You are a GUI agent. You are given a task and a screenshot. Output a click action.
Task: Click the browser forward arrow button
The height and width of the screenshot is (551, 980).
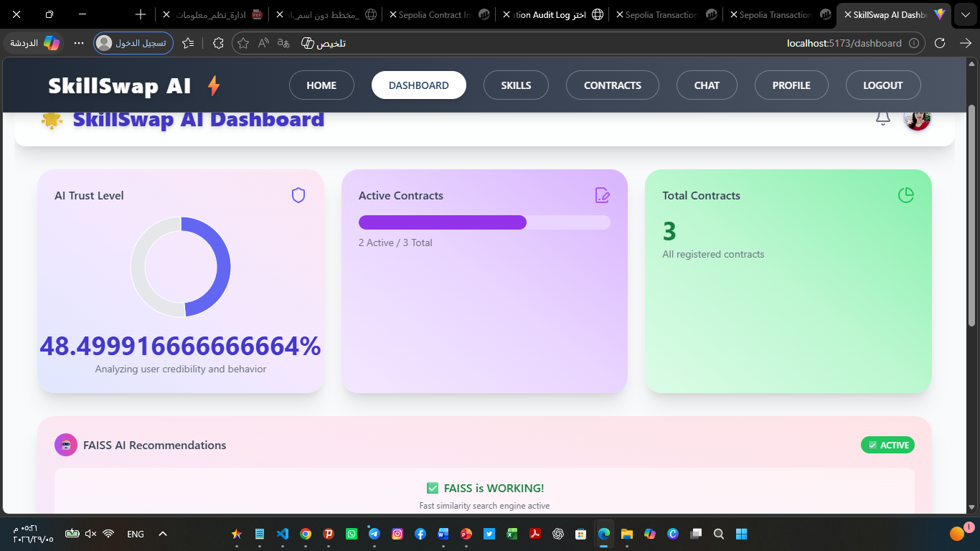pyautogui.click(x=966, y=43)
